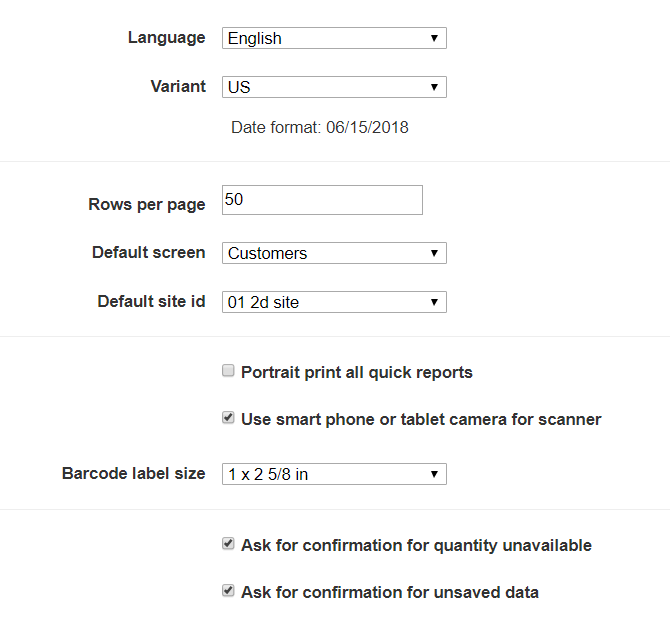670x629 pixels.
Task: Open the Variant dropdown showing US
Action: 334,87
